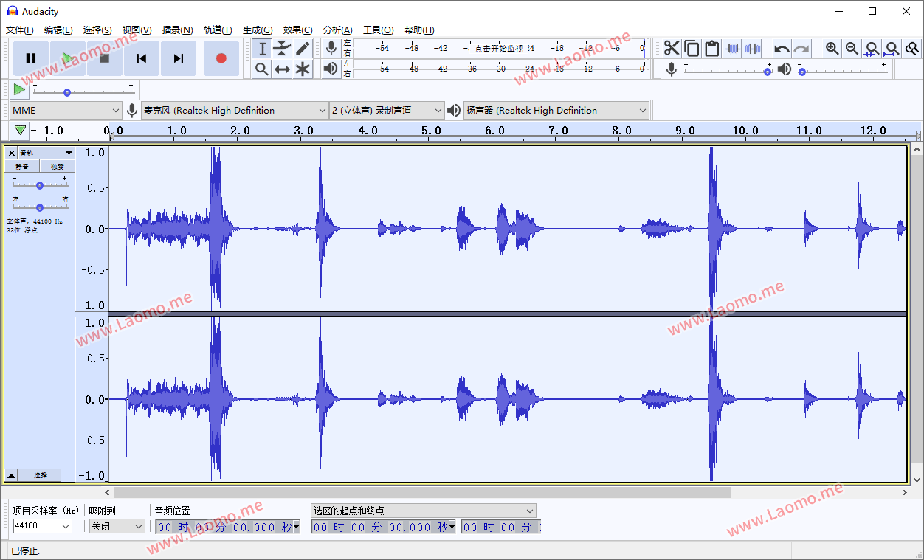924x560 pixels.
Task: Toggle the 独奏 (Solo) track button
Action: click(56, 167)
